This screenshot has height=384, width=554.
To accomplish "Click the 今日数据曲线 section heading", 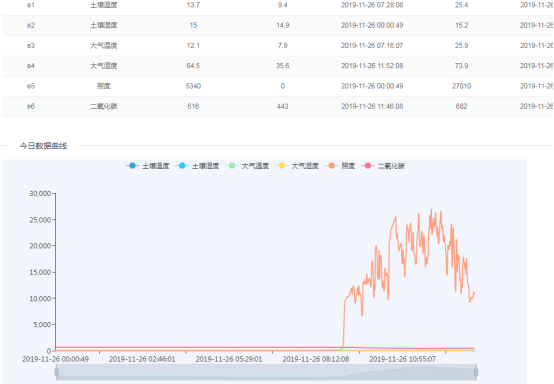I will (x=43, y=146).
